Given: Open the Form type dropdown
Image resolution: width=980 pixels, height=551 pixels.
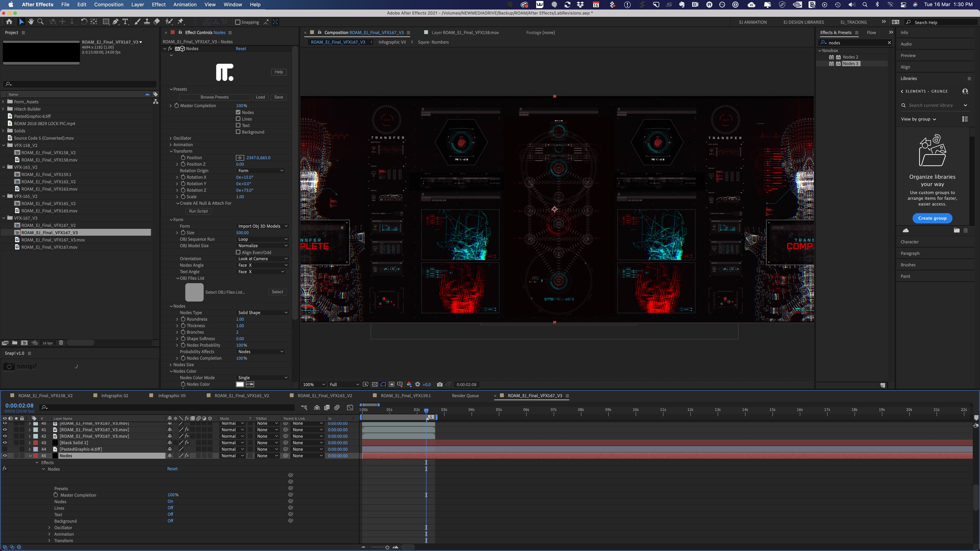Looking at the screenshot, I should (x=262, y=226).
